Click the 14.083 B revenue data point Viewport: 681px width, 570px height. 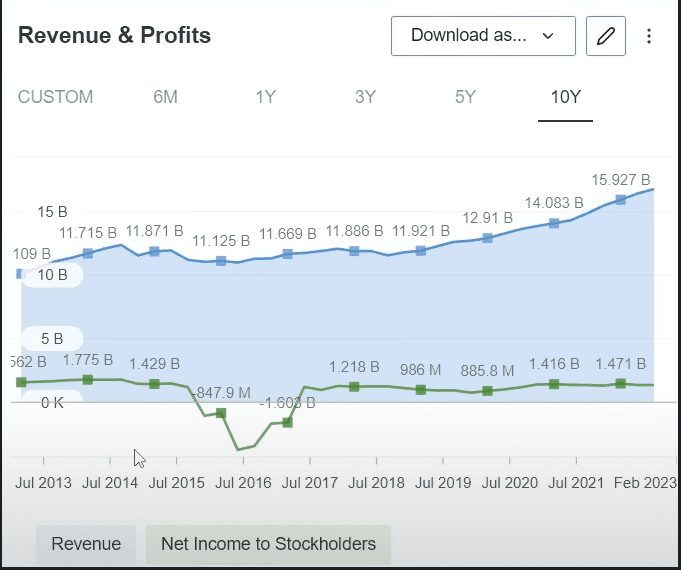tap(554, 223)
